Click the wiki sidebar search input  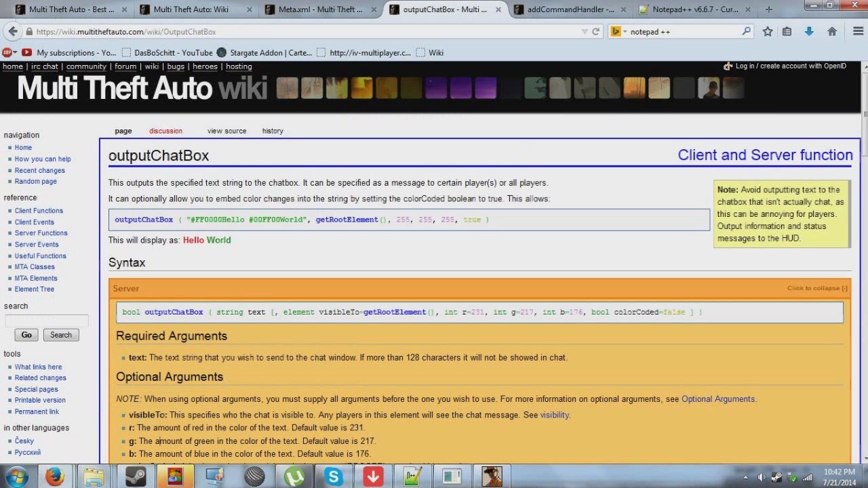[47, 321]
